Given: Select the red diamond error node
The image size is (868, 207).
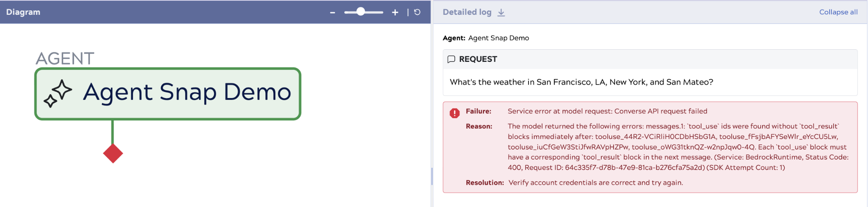Looking at the screenshot, I should [113, 153].
